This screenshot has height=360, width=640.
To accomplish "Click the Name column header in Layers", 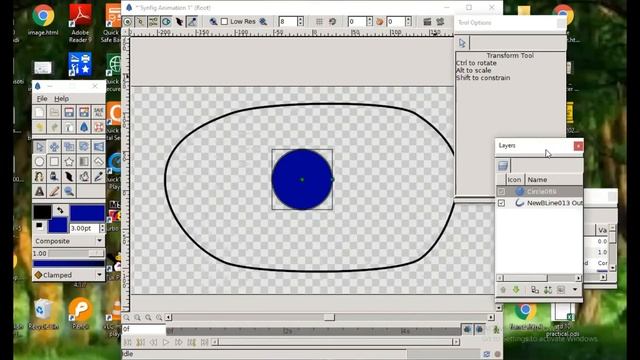I will 554,180.
